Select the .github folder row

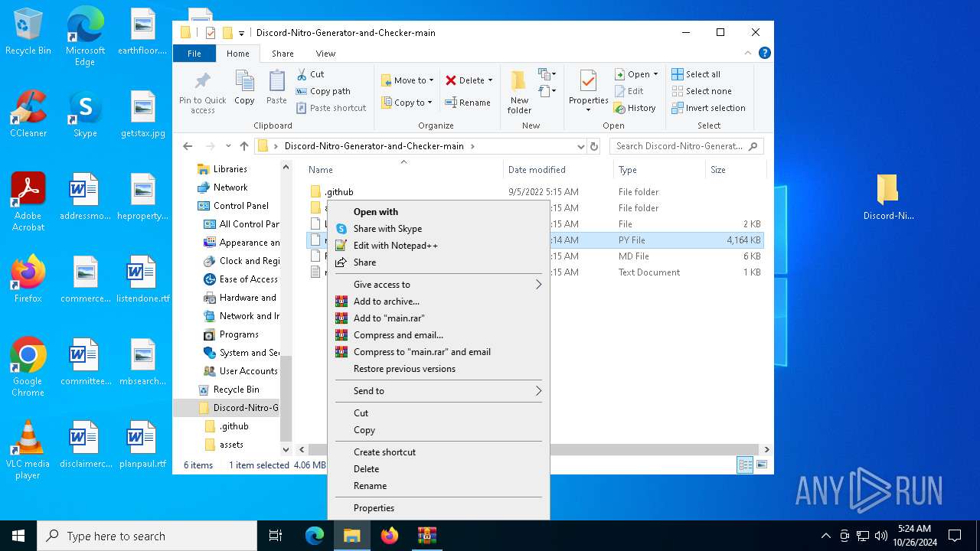tap(534, 192)
